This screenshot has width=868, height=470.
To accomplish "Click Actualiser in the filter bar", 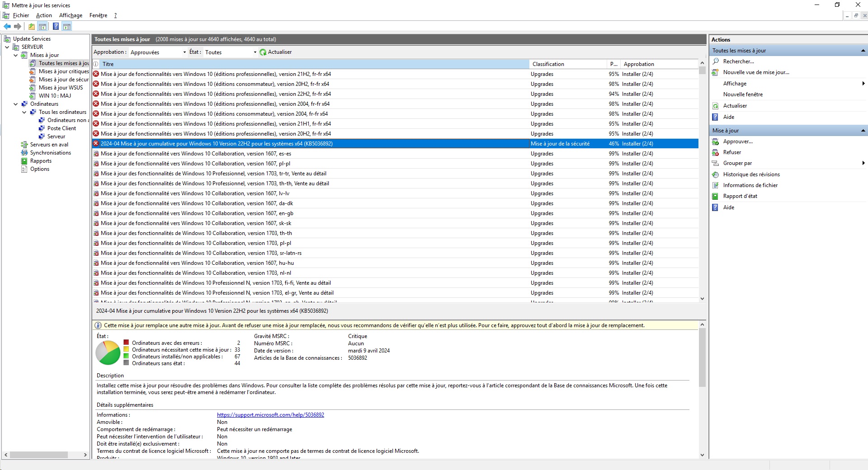I will click(x=280, y=52).
